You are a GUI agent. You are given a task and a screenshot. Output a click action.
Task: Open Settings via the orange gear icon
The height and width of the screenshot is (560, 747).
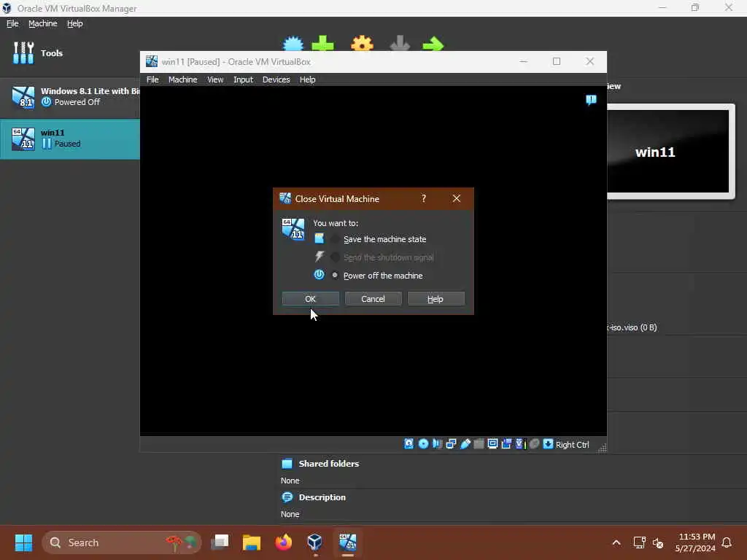pos(362,44)
